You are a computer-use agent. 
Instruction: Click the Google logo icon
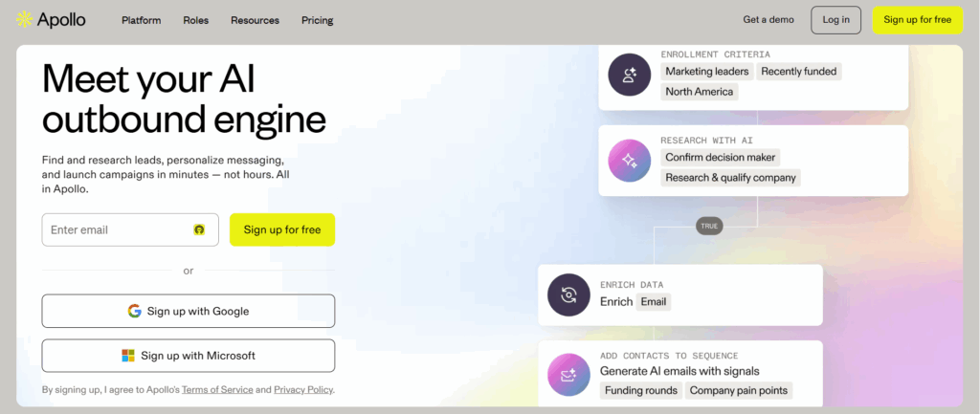tap(134, 311)
